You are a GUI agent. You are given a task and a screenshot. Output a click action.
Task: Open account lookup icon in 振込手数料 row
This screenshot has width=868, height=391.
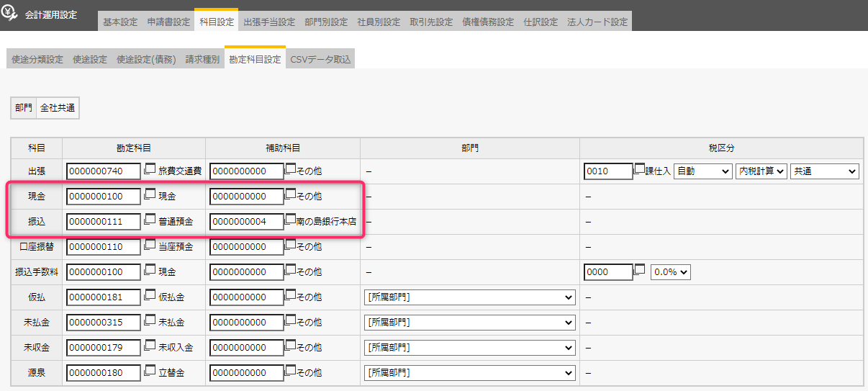tap(150, 271)
